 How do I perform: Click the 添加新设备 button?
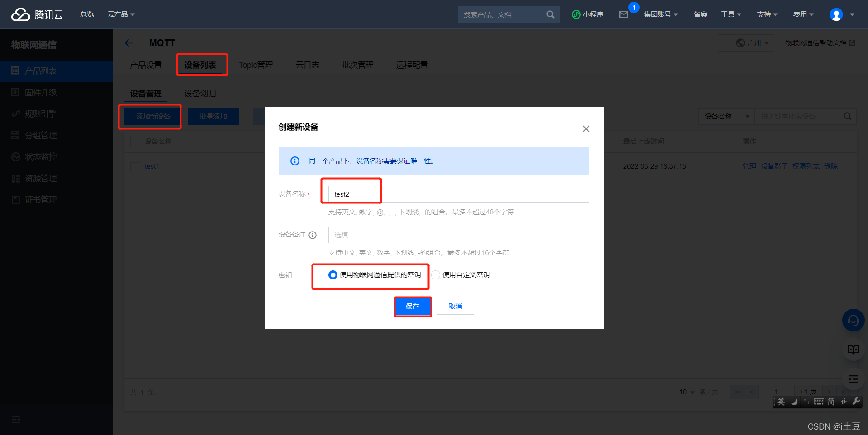coord(153,117)
